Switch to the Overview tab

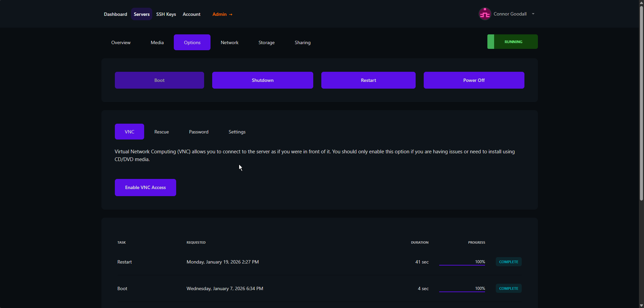[x=121, y=42]
